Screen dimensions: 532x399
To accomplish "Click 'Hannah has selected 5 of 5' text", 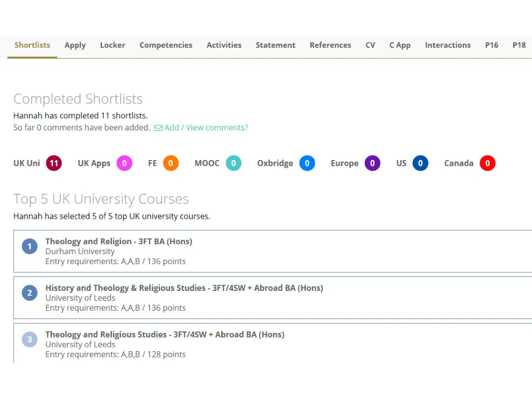I will pyautogui.click(x=112, y=217).
